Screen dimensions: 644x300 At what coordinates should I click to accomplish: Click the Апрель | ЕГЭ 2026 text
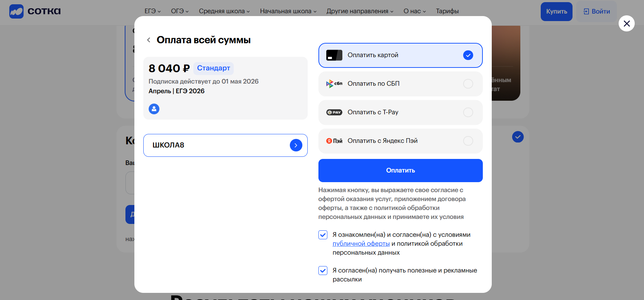[177, 91]
